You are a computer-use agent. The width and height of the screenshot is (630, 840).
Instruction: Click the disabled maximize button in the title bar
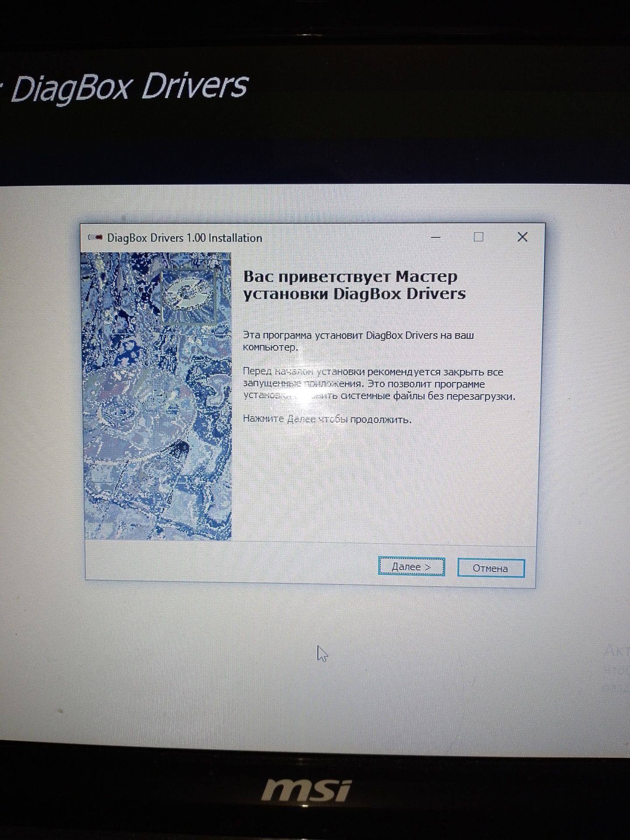(479, 237)
